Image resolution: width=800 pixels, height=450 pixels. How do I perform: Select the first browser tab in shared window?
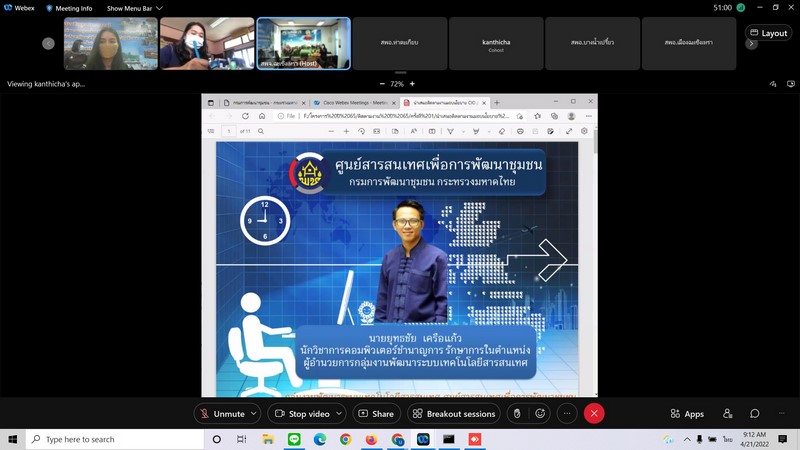(264, 103)
